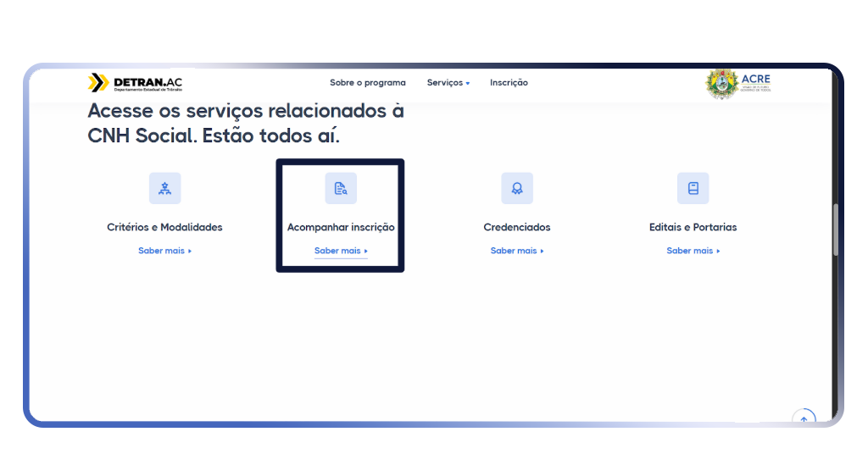This screenshot has width=868, height=454.
Task: Click the Critérios e Modalidades title
Action: pyautogui.click(x=165, y=227)
